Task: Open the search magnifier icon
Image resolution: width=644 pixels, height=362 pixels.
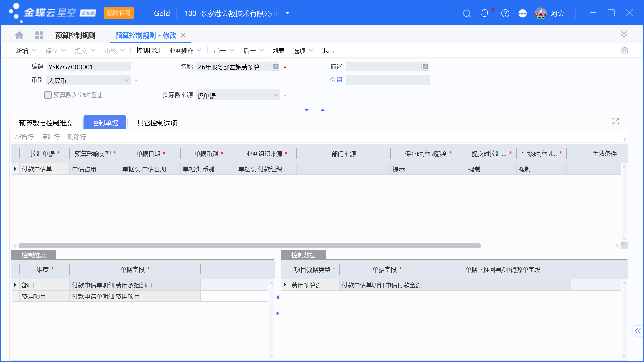Action: 467,13
